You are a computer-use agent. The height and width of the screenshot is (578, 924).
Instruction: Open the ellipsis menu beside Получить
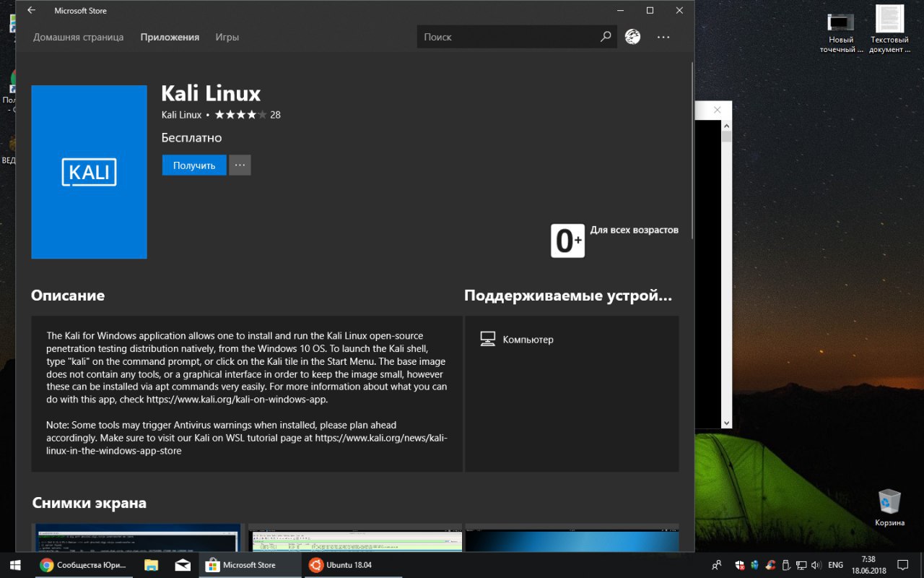240,165
